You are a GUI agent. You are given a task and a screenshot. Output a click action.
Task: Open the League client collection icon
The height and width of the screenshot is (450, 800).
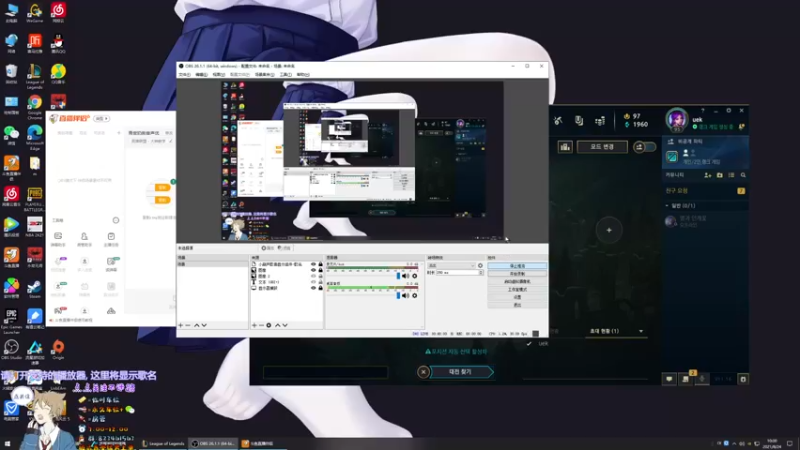pos(579,120)
